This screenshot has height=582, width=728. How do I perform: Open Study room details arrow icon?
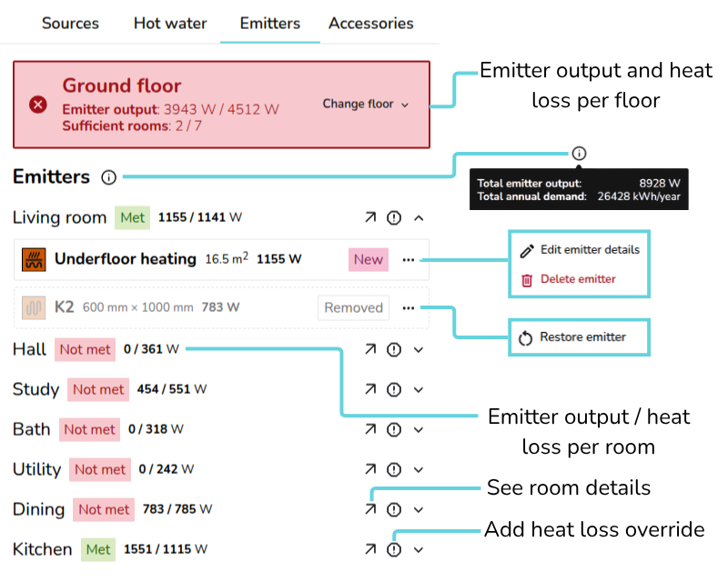pyautogui.click(x=370, y=389)
